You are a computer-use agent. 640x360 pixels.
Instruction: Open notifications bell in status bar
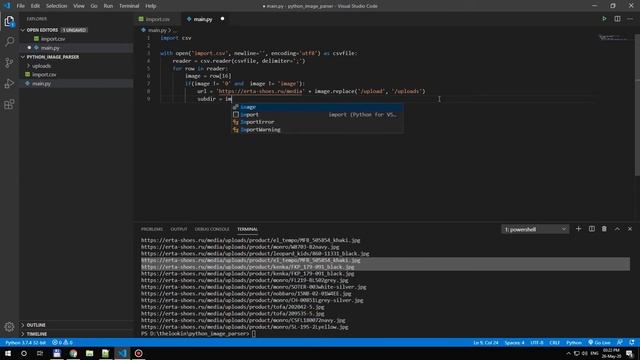(x=632, y=342)
